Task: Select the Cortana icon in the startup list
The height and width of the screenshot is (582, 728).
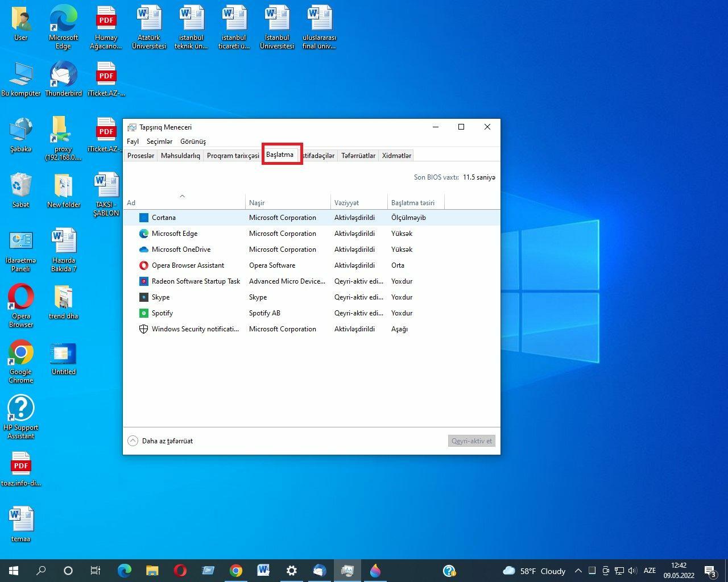Action: [x=144, y=218]
